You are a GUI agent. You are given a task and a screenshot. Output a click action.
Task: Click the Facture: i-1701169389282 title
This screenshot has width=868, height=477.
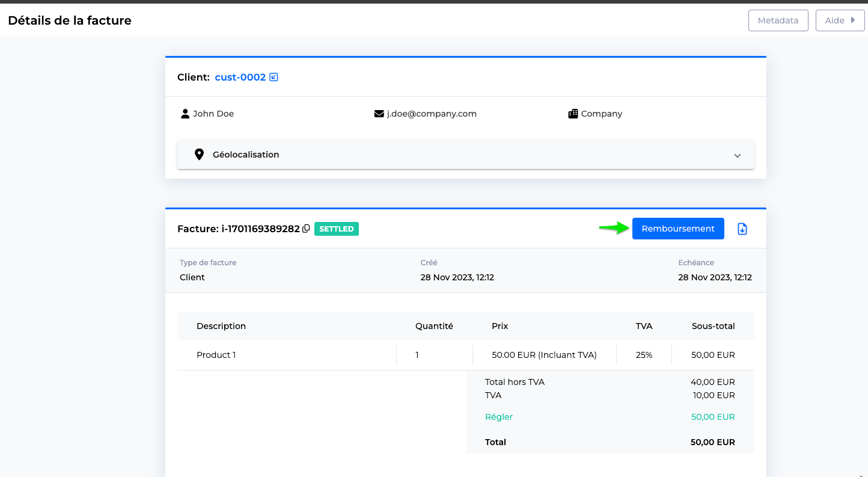tap(239, 229)
